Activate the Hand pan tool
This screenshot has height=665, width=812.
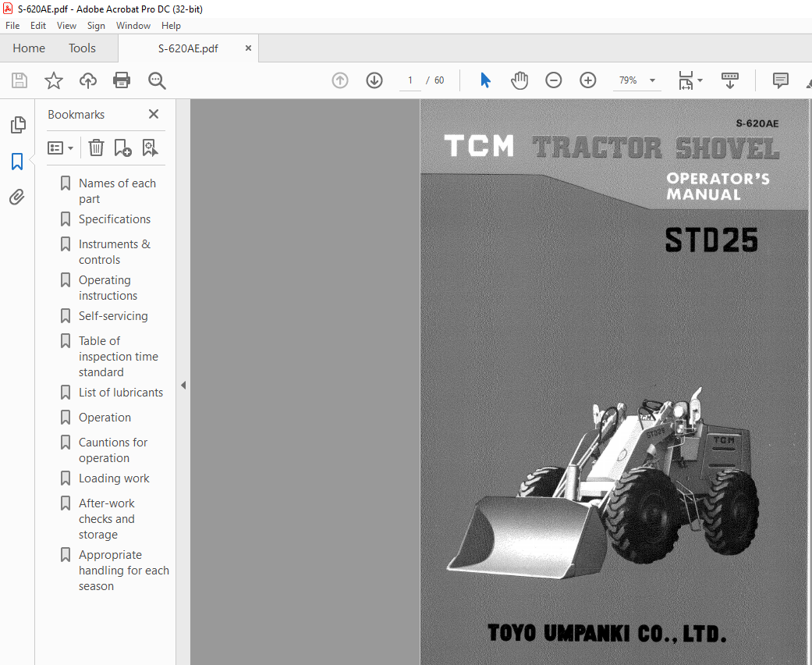519,80
